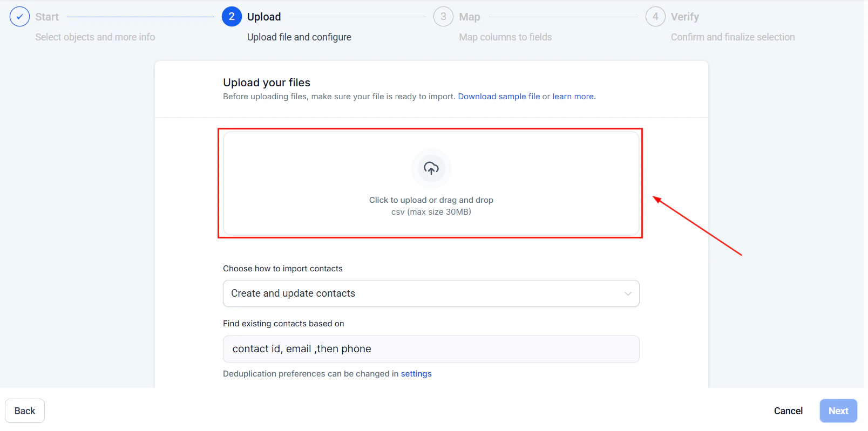Open the Download sample file link
868x431 pixels.
(499, 96)
